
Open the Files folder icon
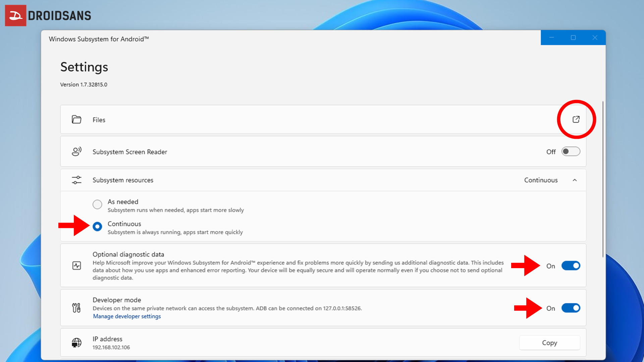76,120
